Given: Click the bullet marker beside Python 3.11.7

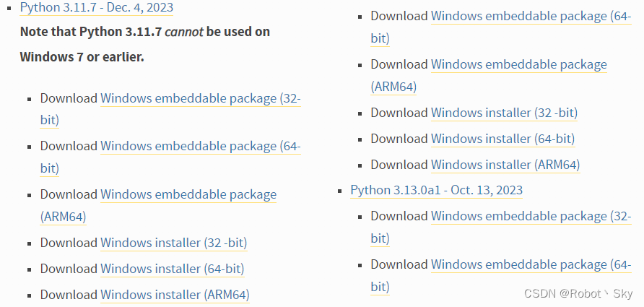Looking at the screenshot, I should 9,8.
